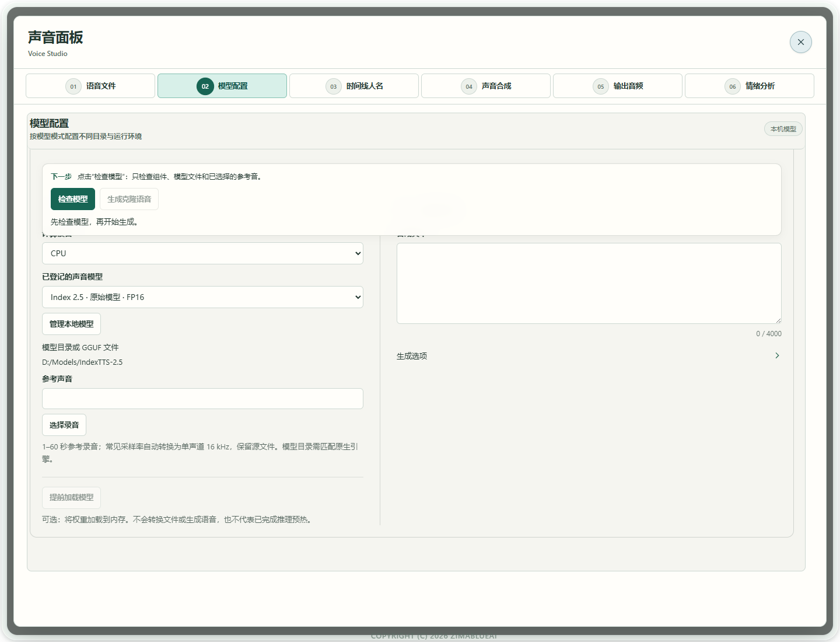Click the 0 / 4000 character counter
This screenshot has width=840, height=642.
coord(769,334)
